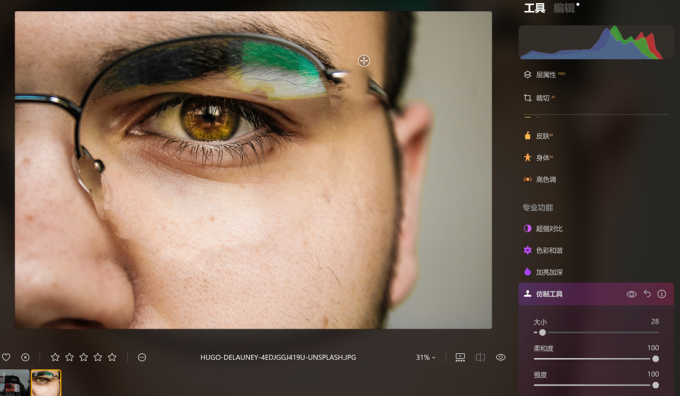
Task: Rate the photo one star
Action: point(55,357)
